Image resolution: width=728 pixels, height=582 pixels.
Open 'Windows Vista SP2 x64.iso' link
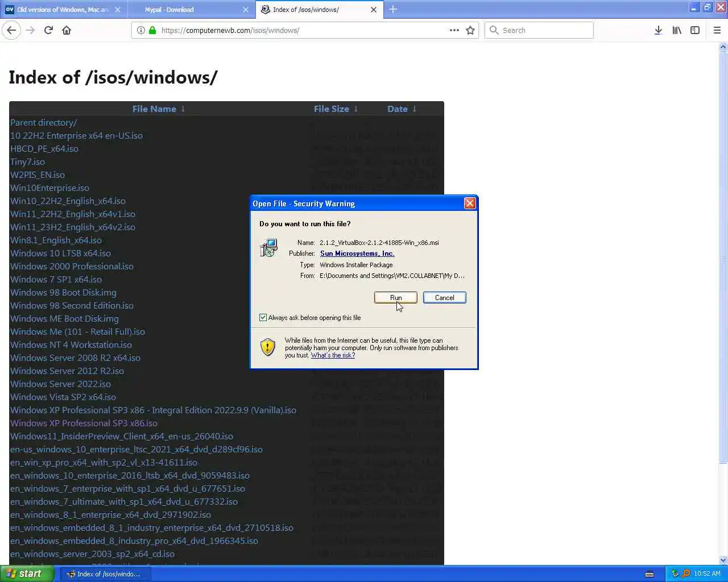[x=63, y=397]
